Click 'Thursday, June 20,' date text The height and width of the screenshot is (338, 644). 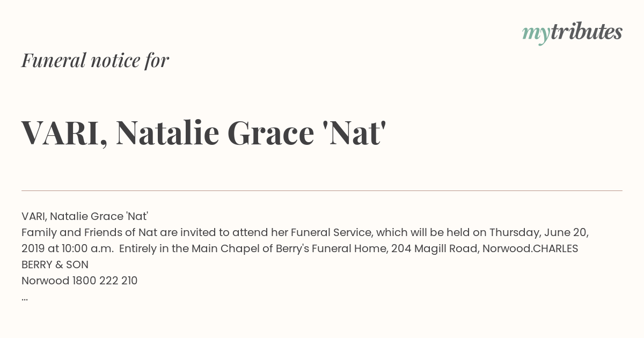click(539, 232)
